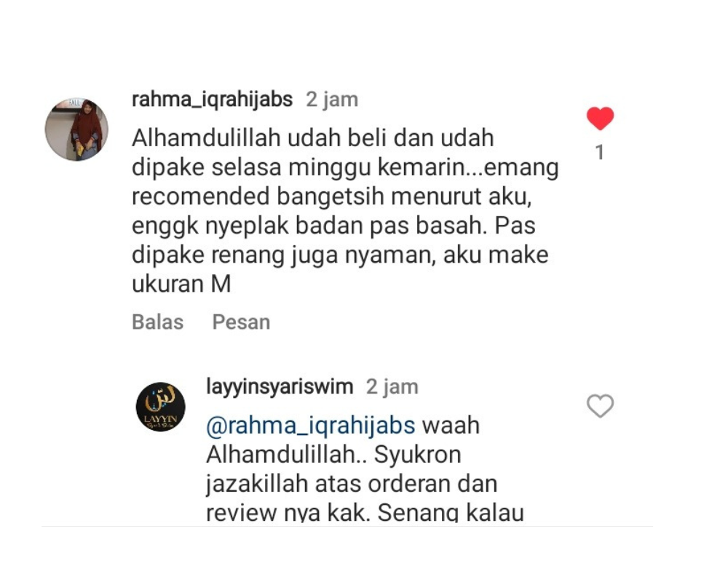
Task: Open rahma_iqrahijabs profile picture
Action: (76, 129)
